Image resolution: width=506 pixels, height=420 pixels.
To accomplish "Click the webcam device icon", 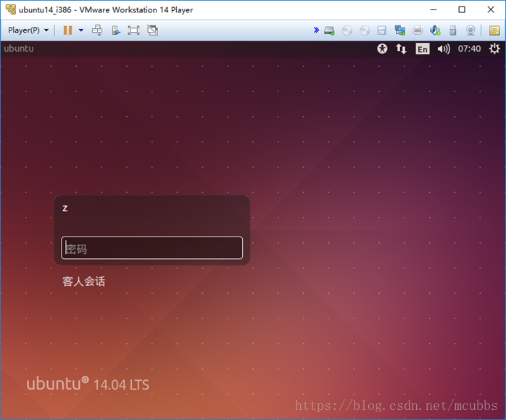I will coord(470,30).
